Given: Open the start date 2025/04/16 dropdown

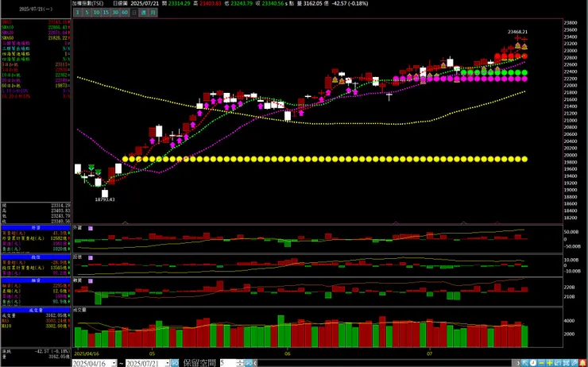Looking at the screenshot, I should click(114, 363).
